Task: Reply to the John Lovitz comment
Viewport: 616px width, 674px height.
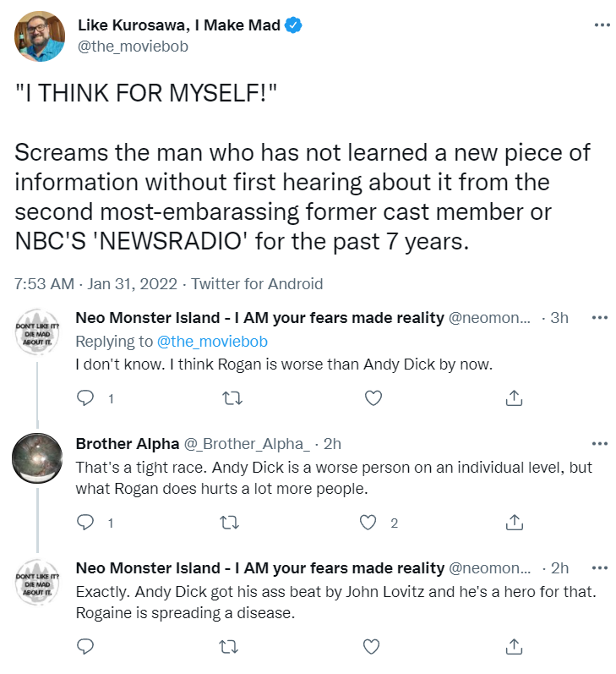Action: click(85, 646)
